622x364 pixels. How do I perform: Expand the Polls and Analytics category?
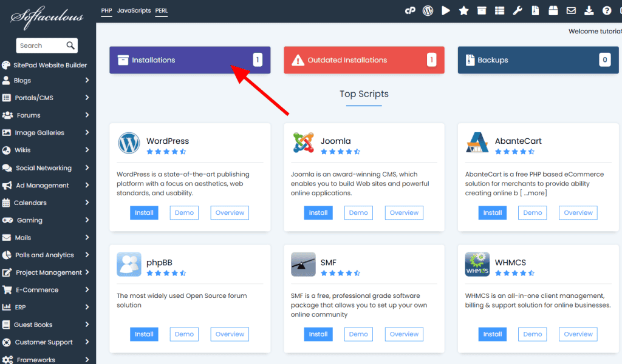tap(45, 255)
